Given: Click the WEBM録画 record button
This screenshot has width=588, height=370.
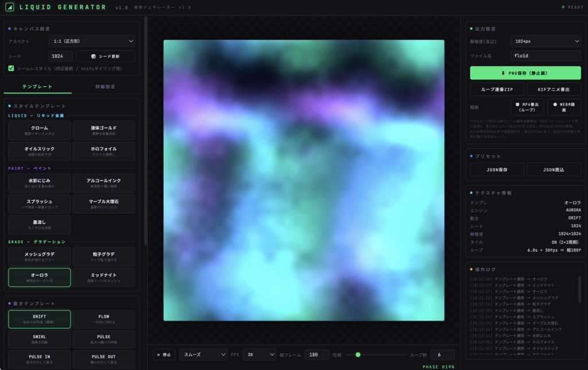Looking at the screenshot, I should 564,107.
